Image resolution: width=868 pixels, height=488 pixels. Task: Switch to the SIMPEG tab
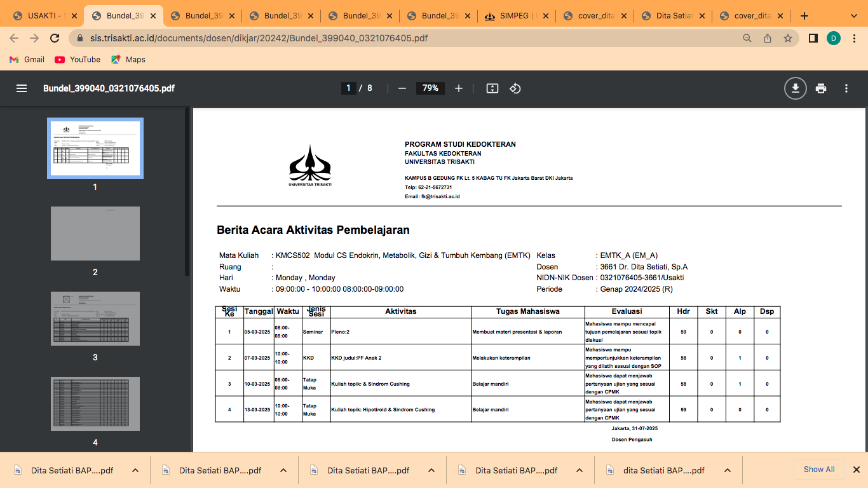516,16
